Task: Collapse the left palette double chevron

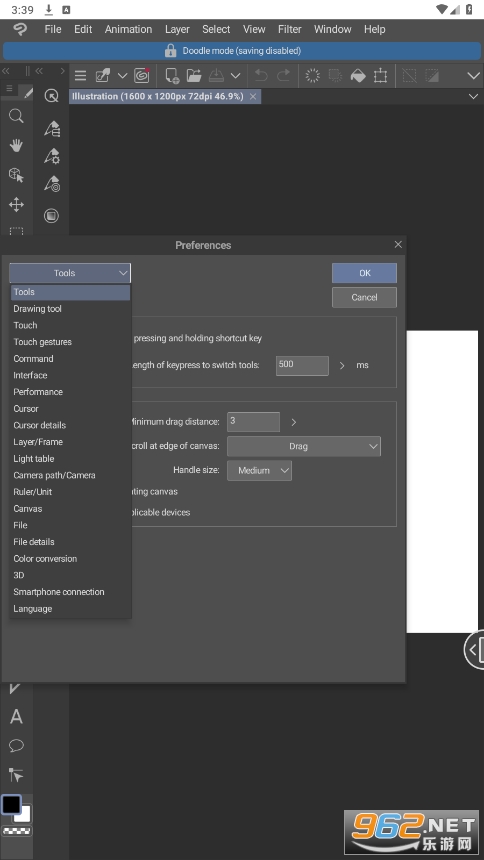Action: (x=6, y=71)
